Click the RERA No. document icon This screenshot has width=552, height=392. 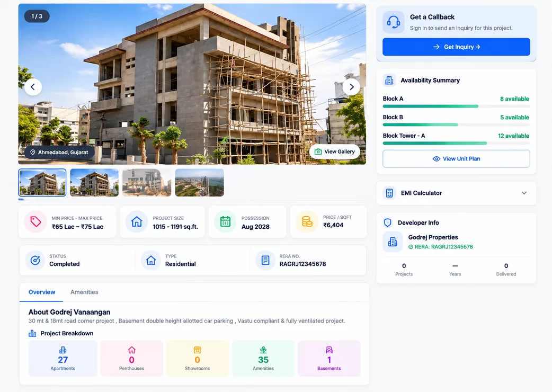(265, 260)
